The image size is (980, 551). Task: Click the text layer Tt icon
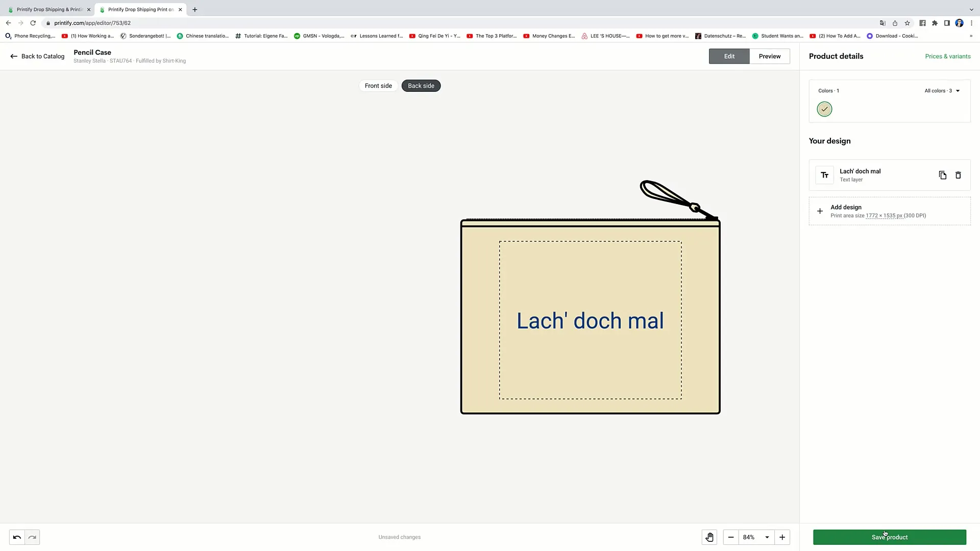pos(824,175)
